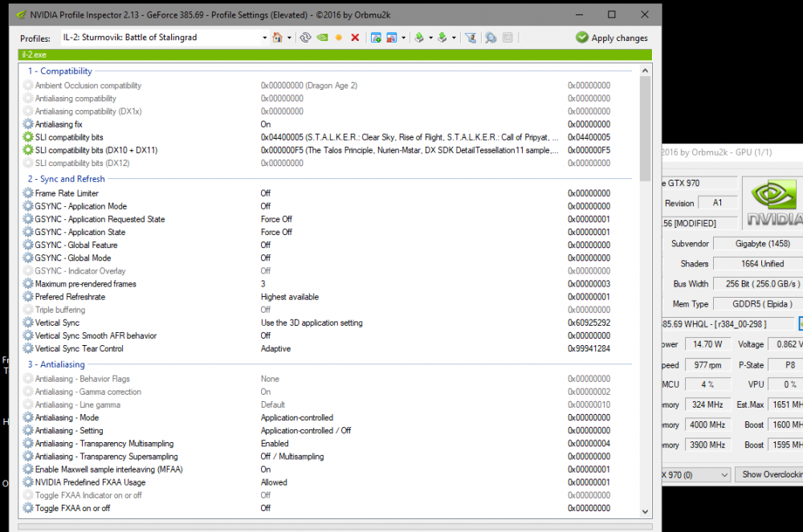Click the gear icon beside Vertical Sync
Viewport: 803px width, 532px height.
point(28,323)
